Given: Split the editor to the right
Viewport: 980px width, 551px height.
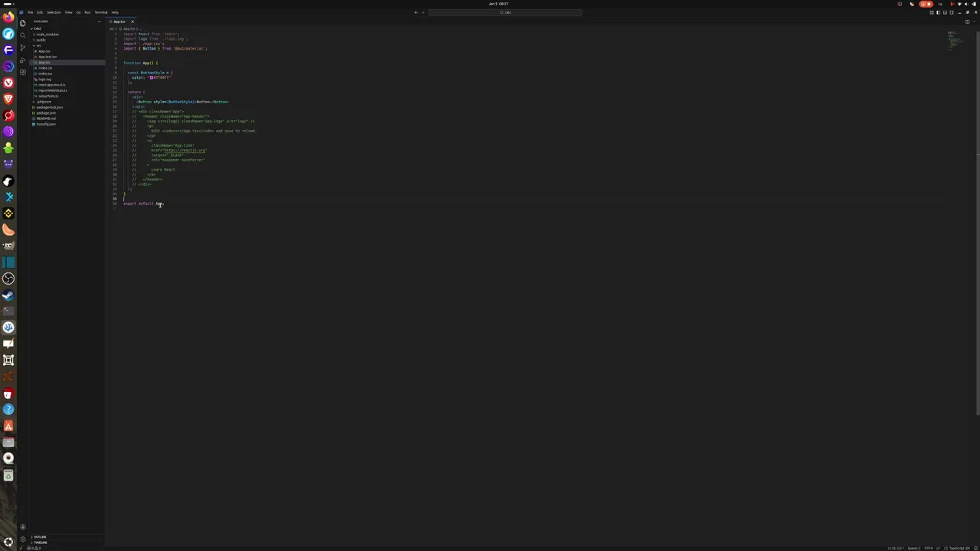Looking at the screenshot, I should [x=968, y=21].
